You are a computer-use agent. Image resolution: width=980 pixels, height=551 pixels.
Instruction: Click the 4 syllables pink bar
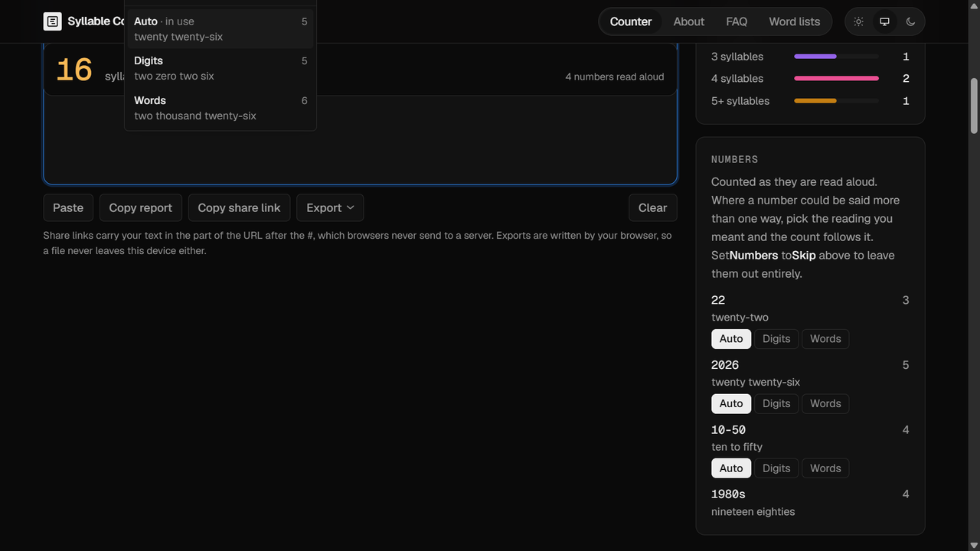point(836,78)
